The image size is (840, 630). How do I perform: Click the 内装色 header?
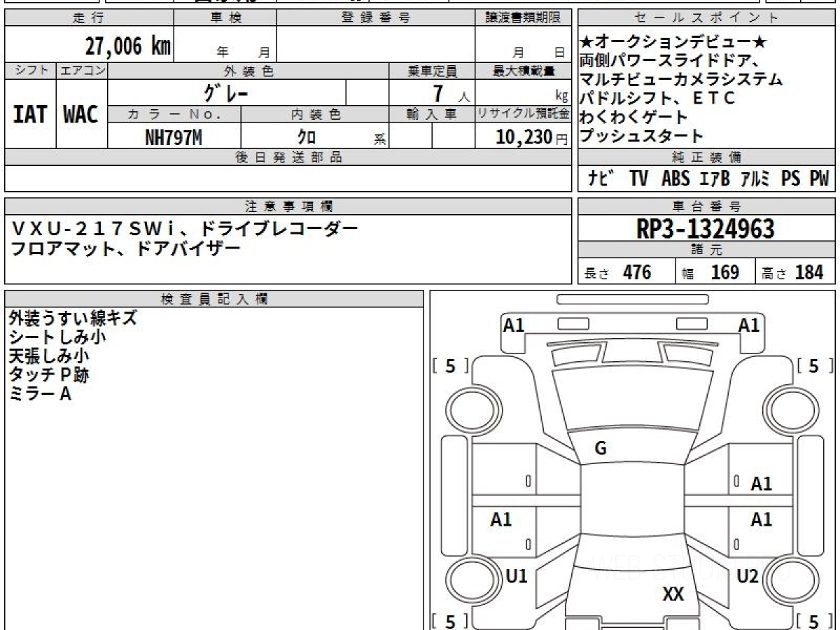(x=315, y=114)
